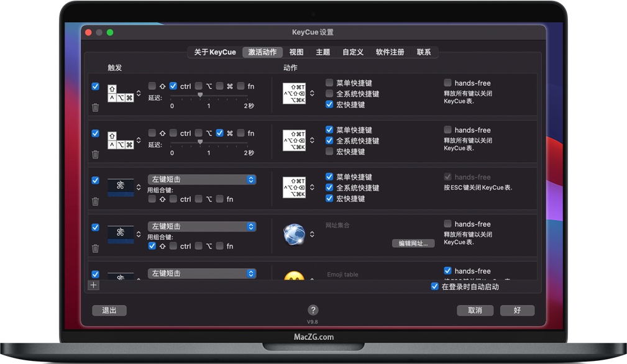
Task: Click the keyboard shortcut icon in the first action row
Action: pyautogui.click(x=293, y=94)
